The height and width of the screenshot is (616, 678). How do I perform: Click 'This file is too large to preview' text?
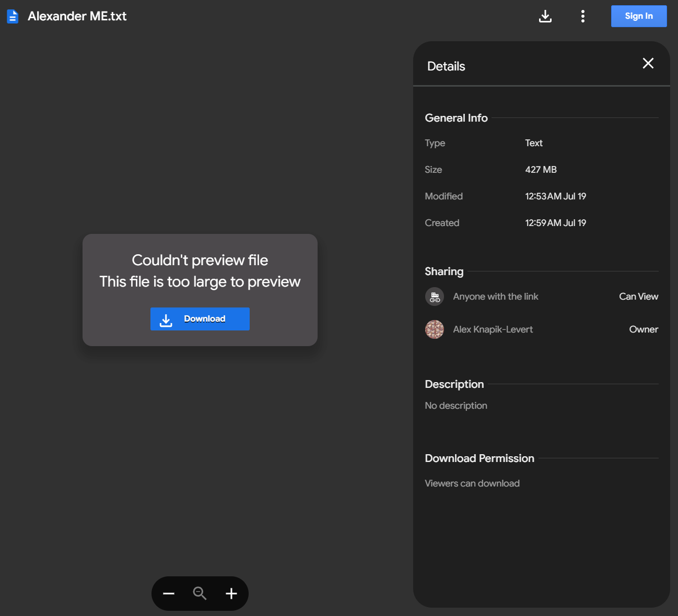coord(200,281)
